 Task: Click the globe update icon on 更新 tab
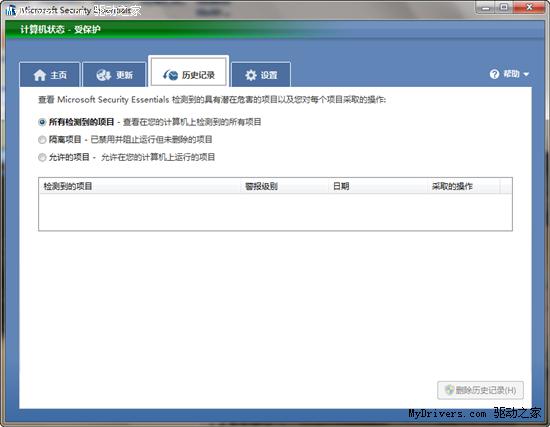(104, 75)
